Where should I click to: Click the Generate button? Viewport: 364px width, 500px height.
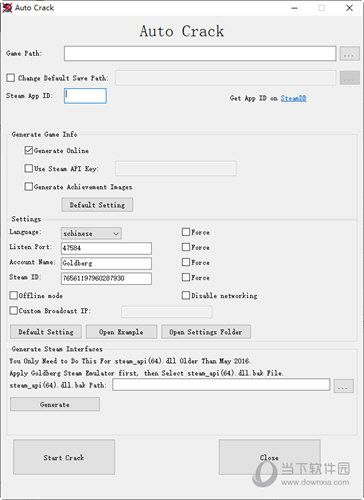pyautogui.click(x=55, y=404)
